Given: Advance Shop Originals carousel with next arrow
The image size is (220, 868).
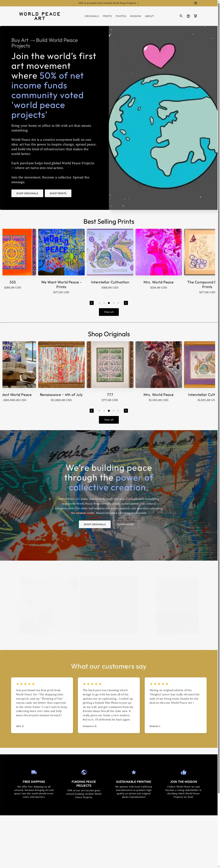Looking at the screenshot, I should click(126, 411).
